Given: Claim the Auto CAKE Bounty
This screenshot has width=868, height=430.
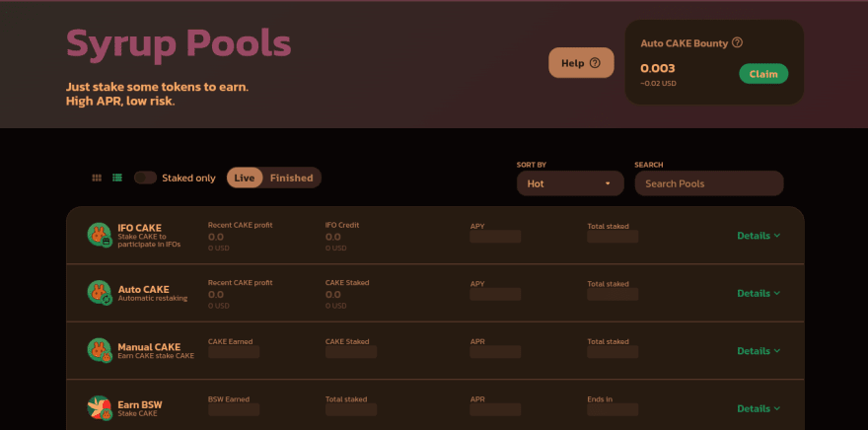Looking at the screenshot, I should [763, 74].
